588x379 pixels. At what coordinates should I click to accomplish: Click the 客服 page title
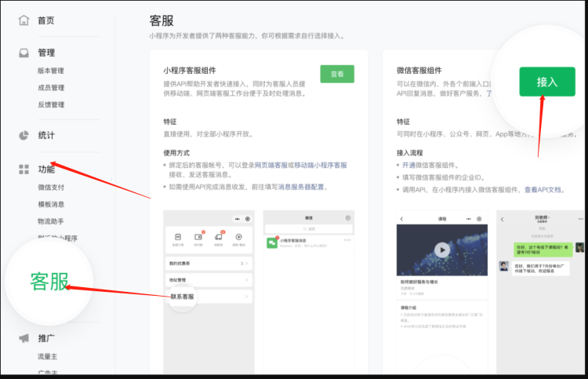point(162,20)
